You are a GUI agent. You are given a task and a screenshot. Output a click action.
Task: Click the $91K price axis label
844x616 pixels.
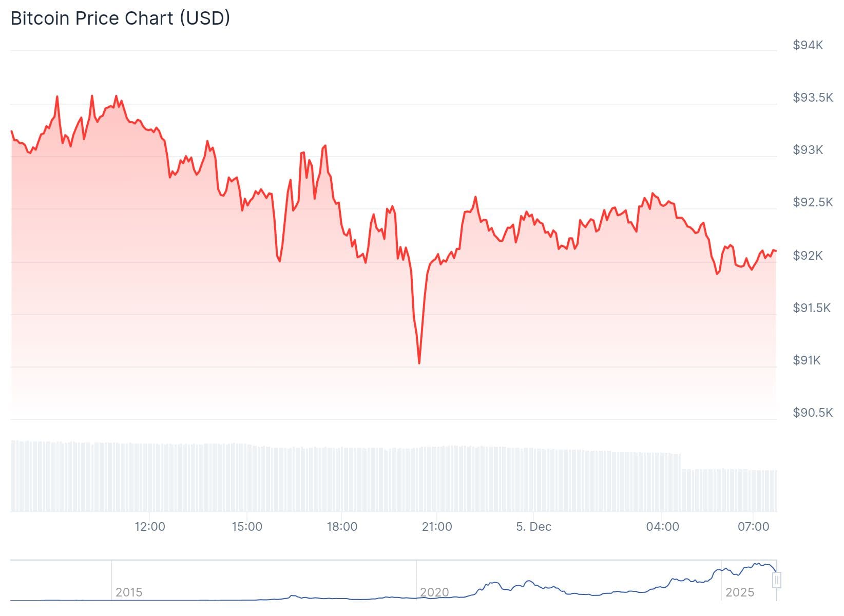point(807,360)
